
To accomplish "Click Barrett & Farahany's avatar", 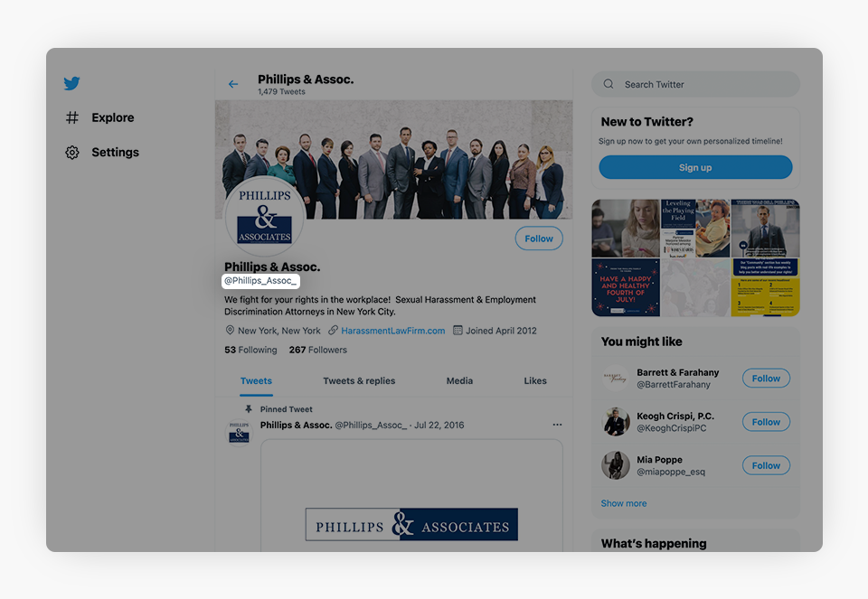I will pos(615,379).
